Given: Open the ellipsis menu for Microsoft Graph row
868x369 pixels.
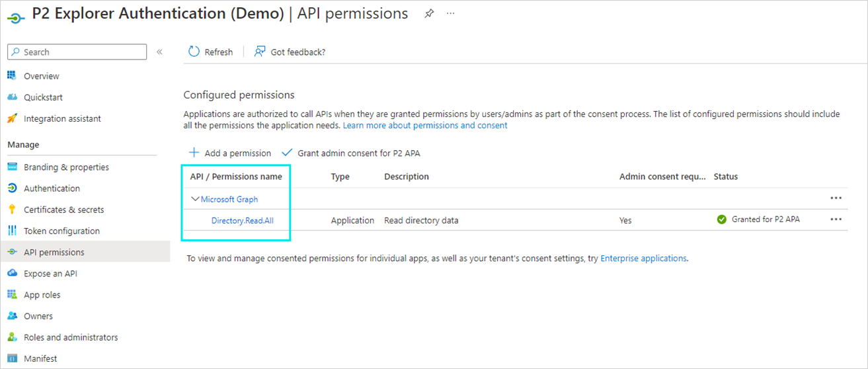Looking at the screenshot, I should point(836,198).
